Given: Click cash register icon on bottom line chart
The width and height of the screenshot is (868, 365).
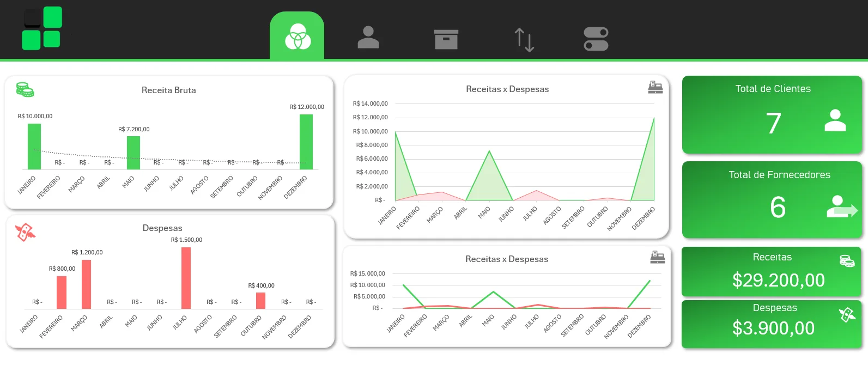Looking at the screenshot, I should (x=657, y=257).
